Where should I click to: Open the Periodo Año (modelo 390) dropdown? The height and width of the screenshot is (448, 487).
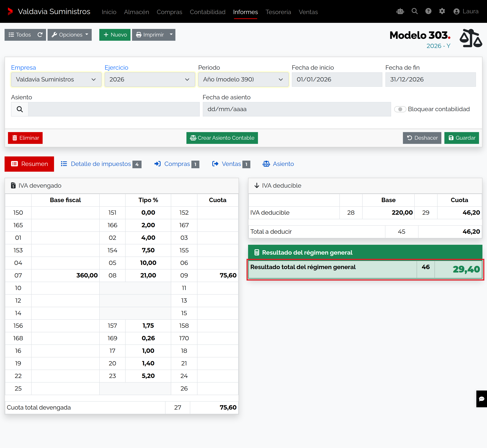point(243,80)
